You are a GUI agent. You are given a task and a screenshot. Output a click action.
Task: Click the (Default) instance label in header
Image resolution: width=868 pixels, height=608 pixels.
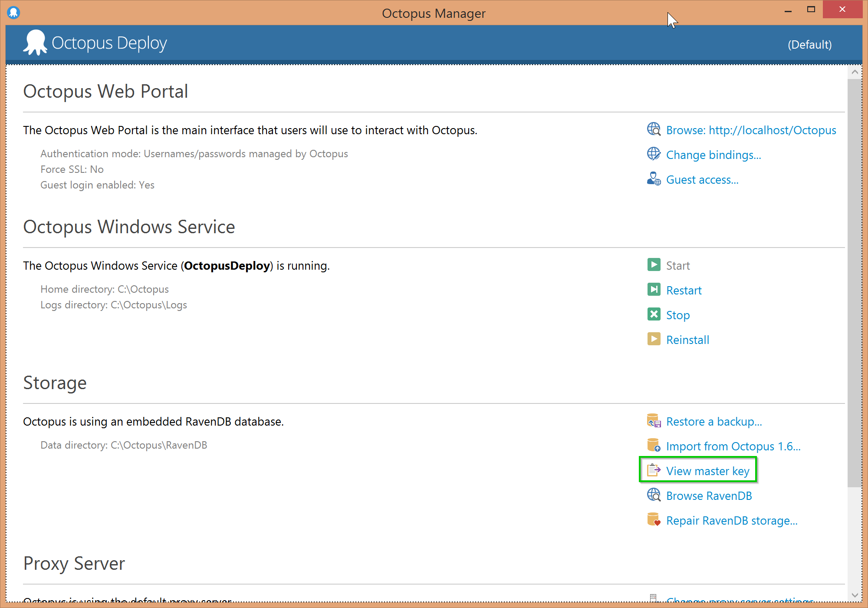tap(809, 45)
